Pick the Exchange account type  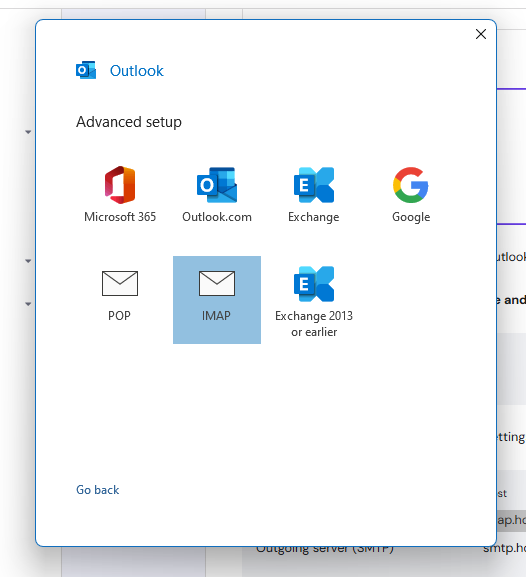[314, 195]
